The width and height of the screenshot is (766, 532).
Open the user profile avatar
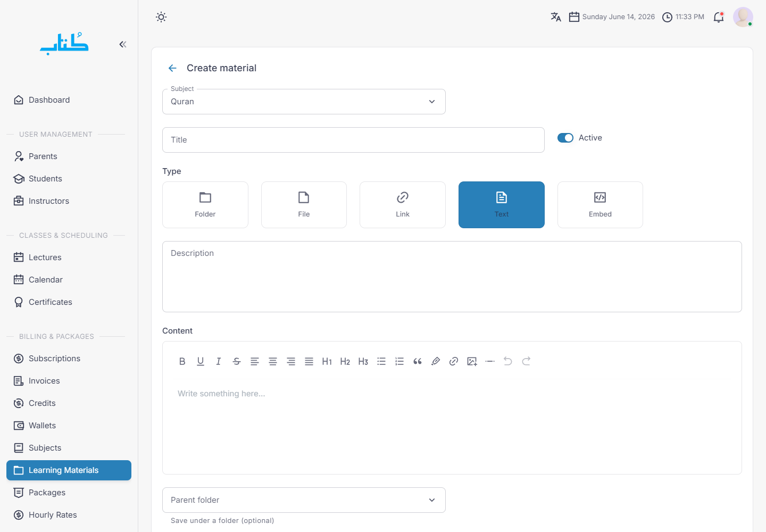(743, 17)
